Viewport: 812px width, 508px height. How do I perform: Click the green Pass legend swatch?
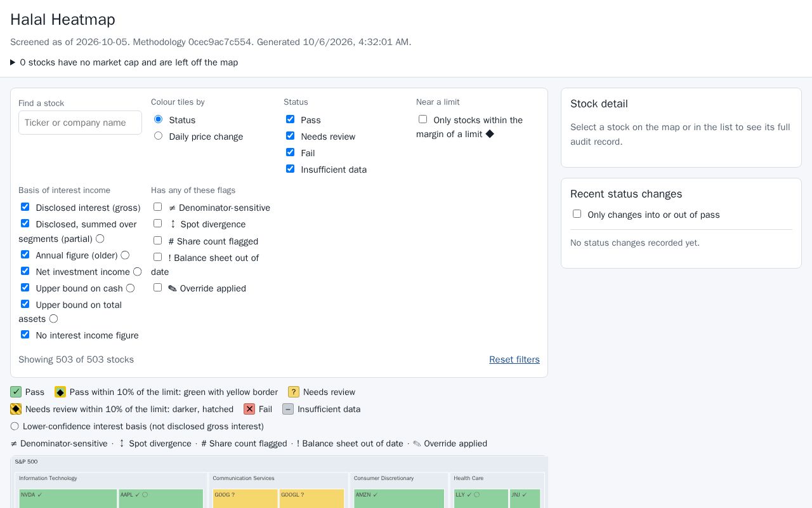pos(16,392)
